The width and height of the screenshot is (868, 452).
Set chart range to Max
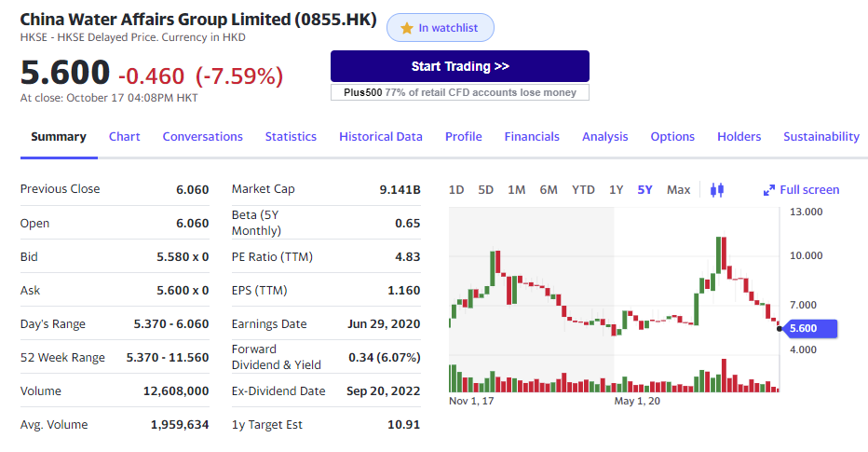[x=679, y=190]
